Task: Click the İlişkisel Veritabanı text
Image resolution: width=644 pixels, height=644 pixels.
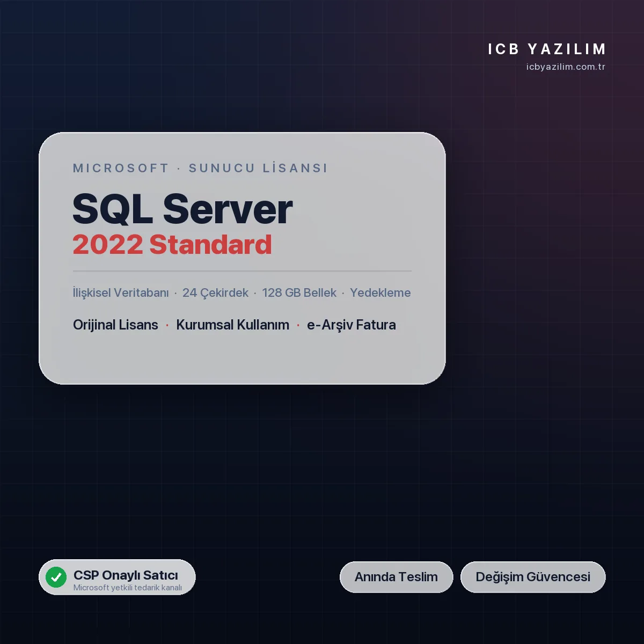Action: point(121,293)
